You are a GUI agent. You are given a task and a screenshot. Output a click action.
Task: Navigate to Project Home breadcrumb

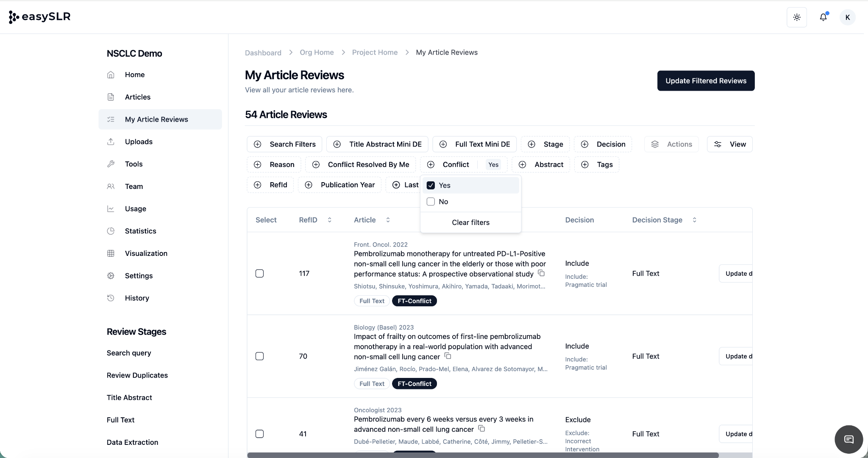375,53
